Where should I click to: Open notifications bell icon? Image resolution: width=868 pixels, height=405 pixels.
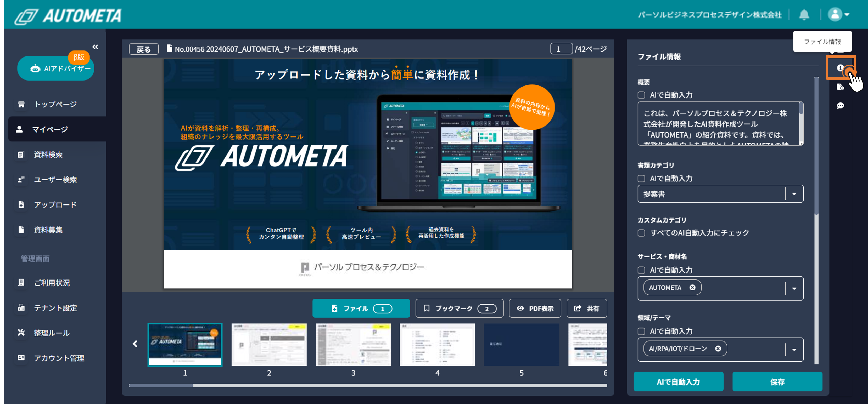[x=804, y=14]
